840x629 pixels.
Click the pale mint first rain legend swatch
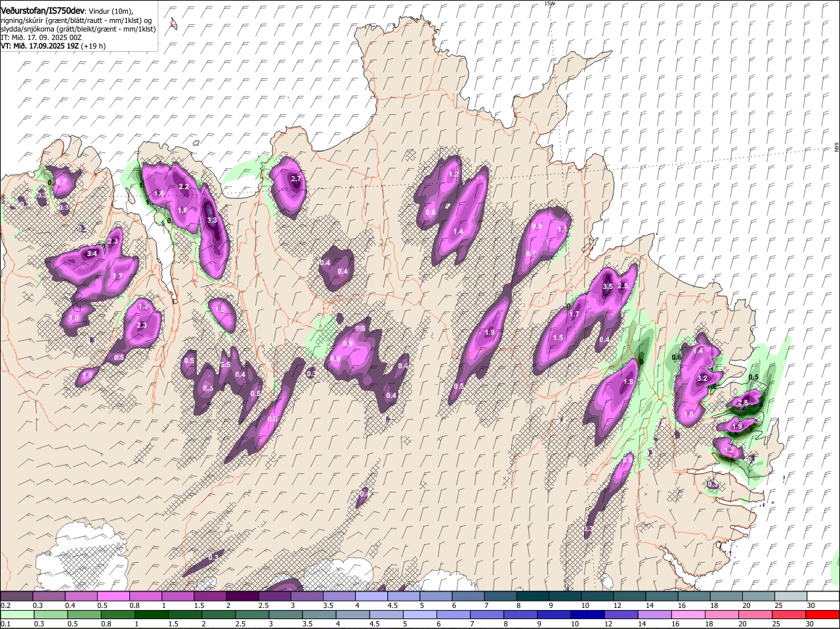click(16, 614)
